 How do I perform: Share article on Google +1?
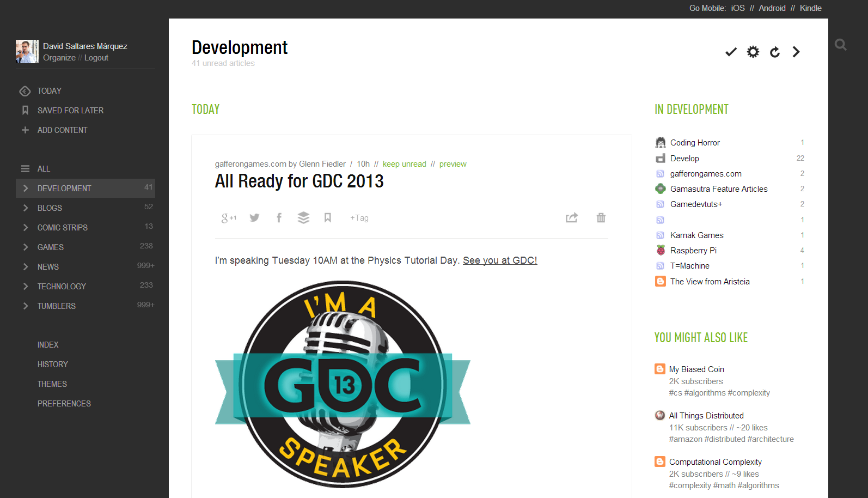(229, 218)
